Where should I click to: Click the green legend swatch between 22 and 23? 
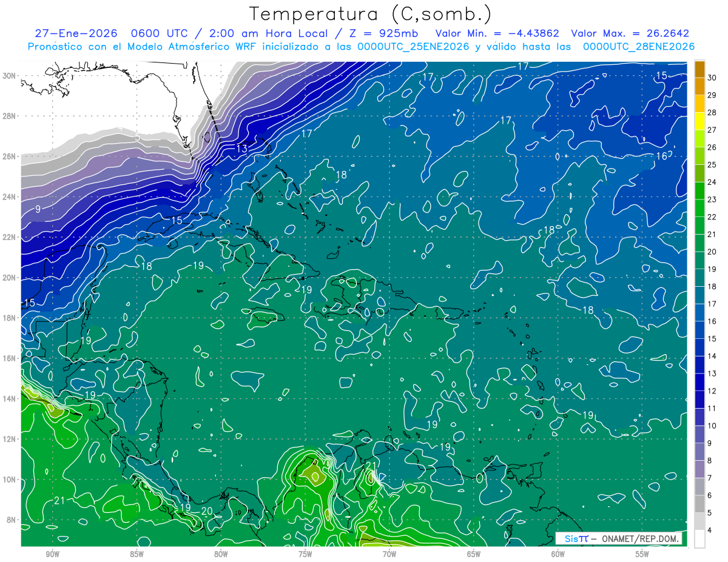pos(699,208)
